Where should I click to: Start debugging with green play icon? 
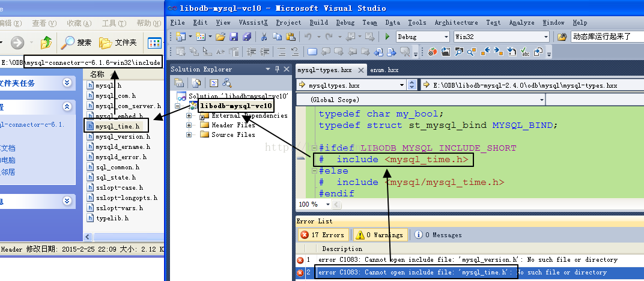[x=387, y=37]
